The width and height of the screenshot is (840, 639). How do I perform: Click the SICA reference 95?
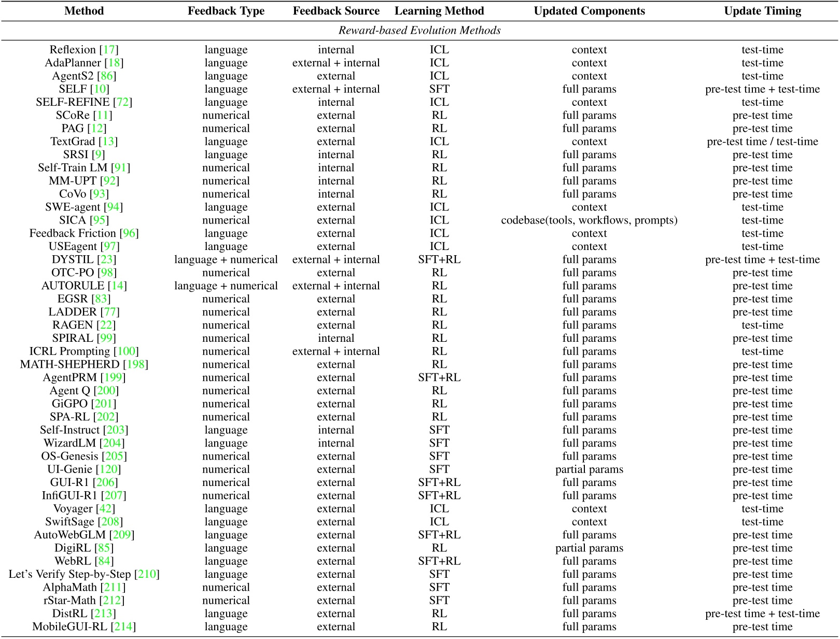pyautogui.click(x=99, y=220)
